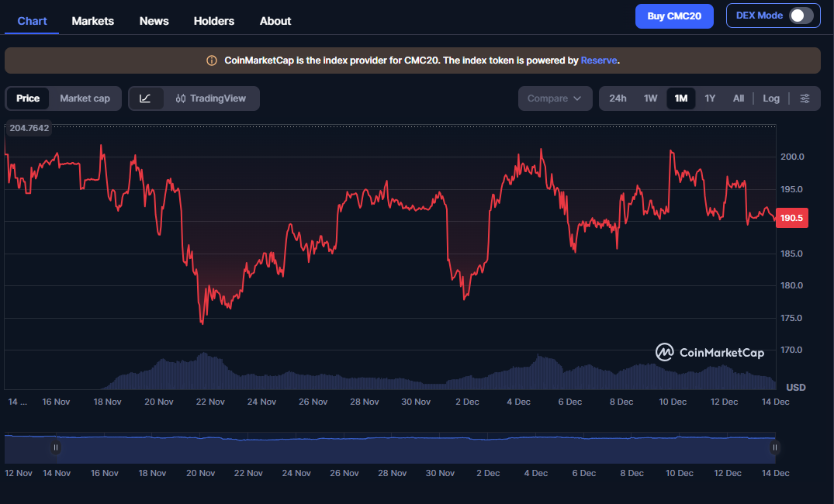Click the Buy CMC20 button
The height and width of the screenshot is (504, 834).
pos(674,16)
